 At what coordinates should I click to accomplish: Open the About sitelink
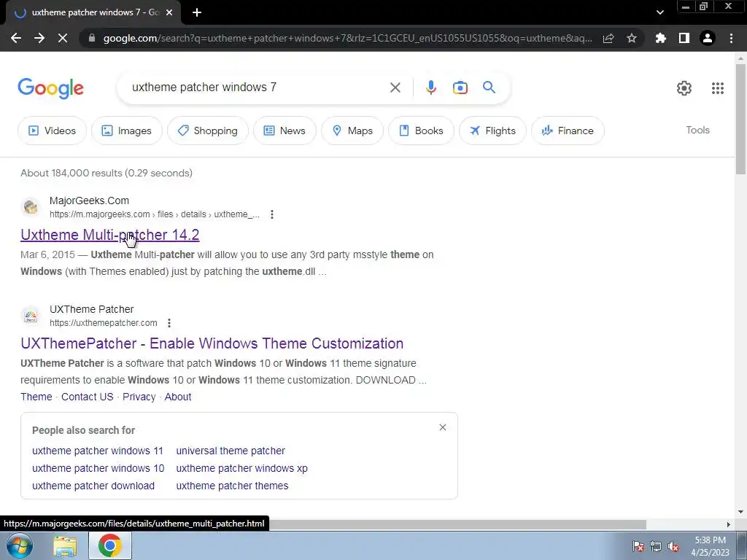[x=178, y=397]
